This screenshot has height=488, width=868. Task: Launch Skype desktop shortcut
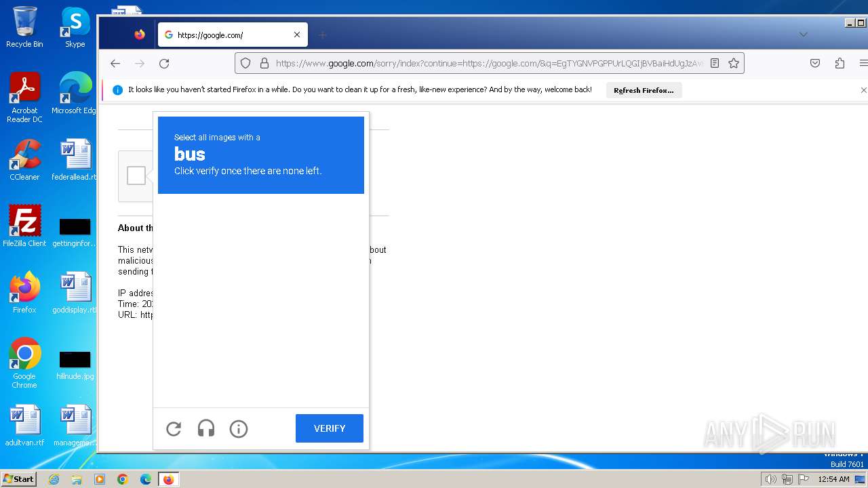(75, 27)
